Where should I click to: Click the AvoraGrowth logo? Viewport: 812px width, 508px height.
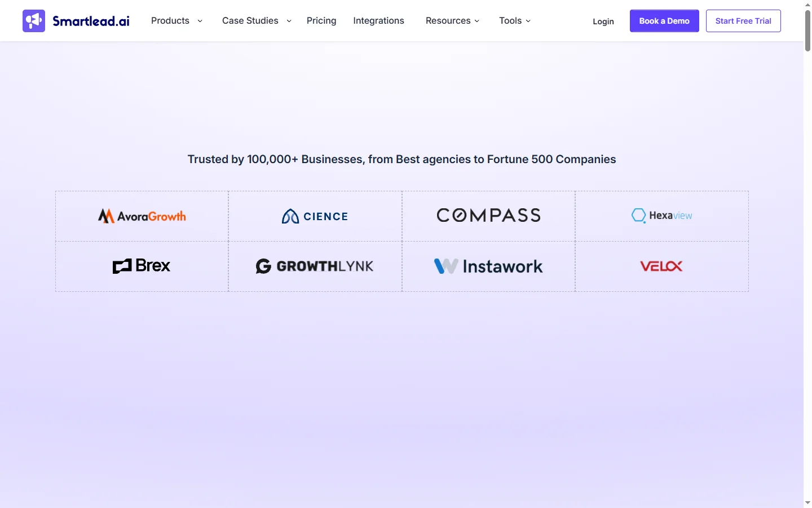pyautogui.click(x=142, y=216)
